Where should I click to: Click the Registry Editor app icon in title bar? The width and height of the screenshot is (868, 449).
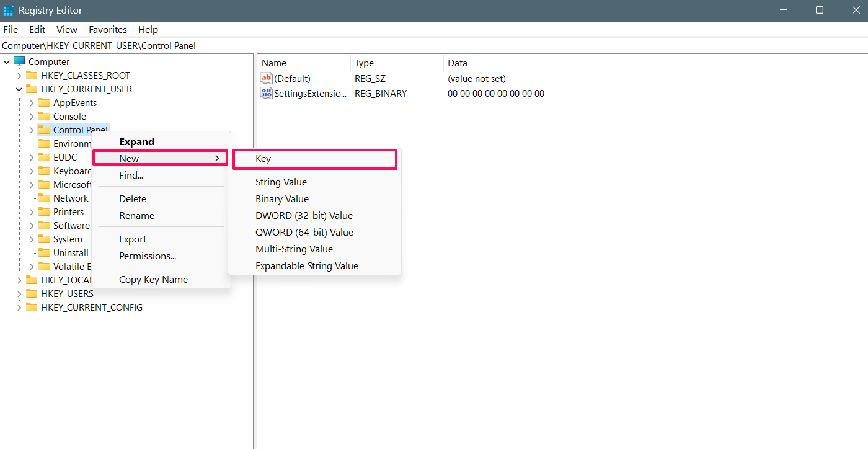9,11
